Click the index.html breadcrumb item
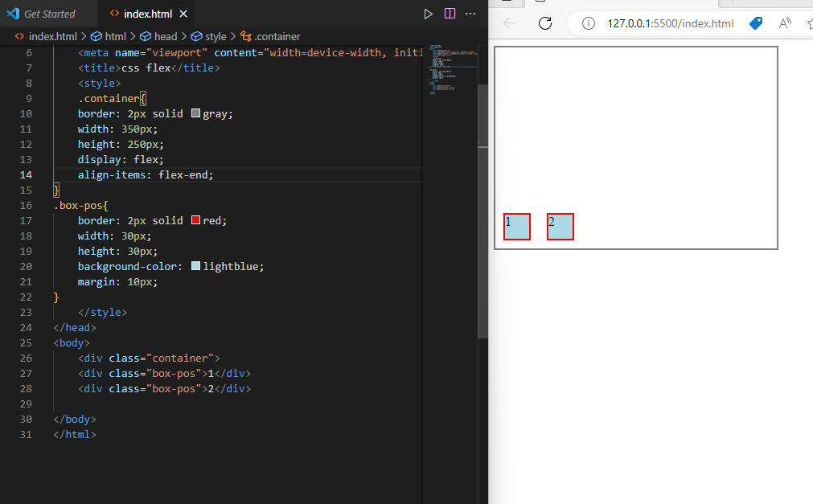 tap(46, 36)
